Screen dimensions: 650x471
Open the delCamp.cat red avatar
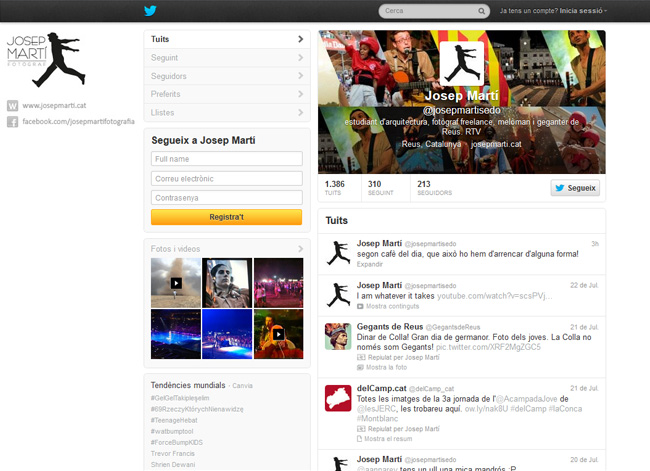pos(337,397)
